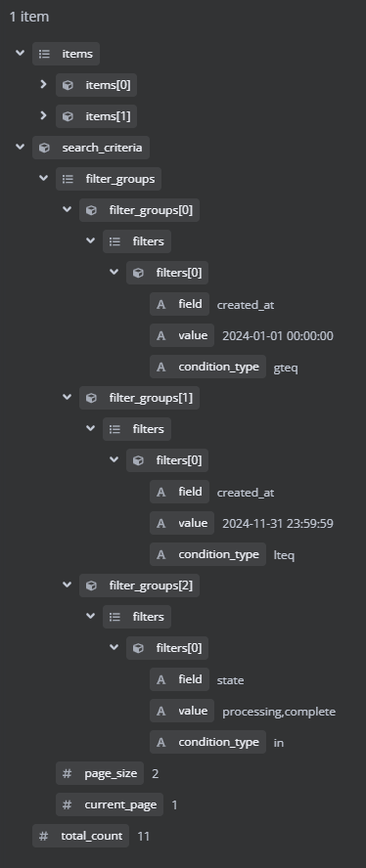Click the cube icon beside search_criteria

click(44, 148)
